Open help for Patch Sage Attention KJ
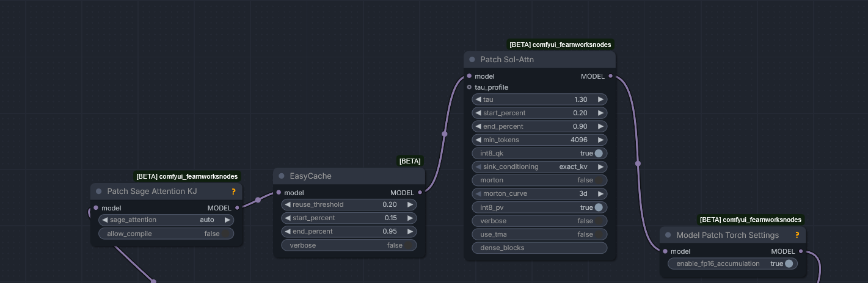The width and height of the screenshot is (868, 283). (x=233, y=192)
